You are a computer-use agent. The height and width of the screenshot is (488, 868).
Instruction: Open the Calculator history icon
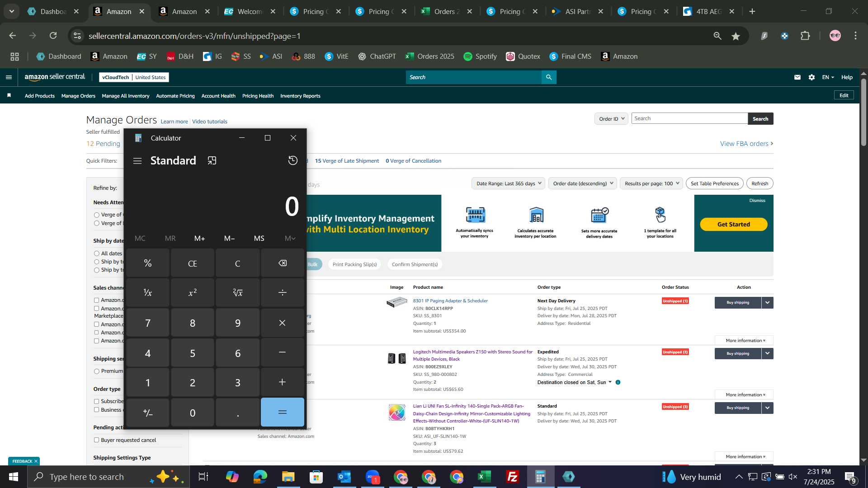[292, 160]
